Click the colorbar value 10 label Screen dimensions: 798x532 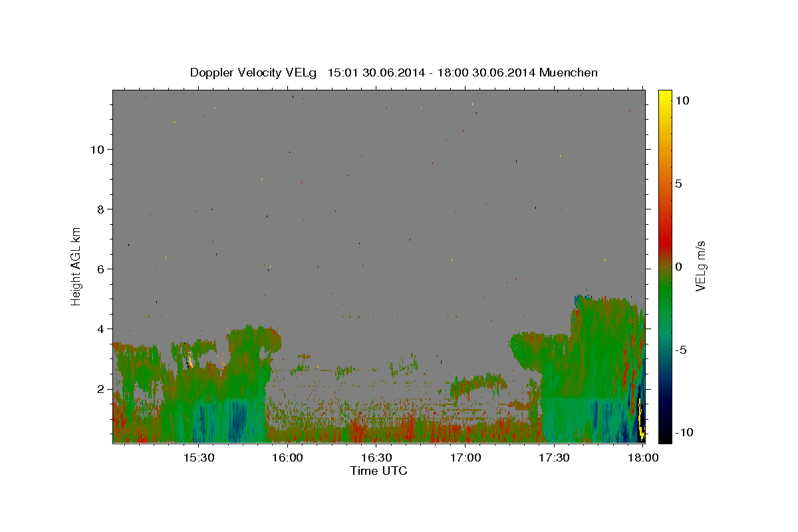click(x=682, y=100)
